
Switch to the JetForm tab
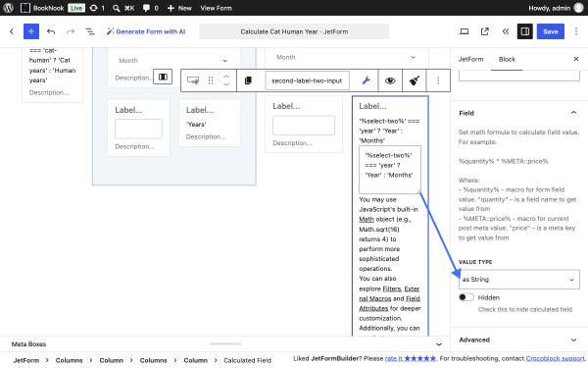pyautogui.click(x=470, y=59)
